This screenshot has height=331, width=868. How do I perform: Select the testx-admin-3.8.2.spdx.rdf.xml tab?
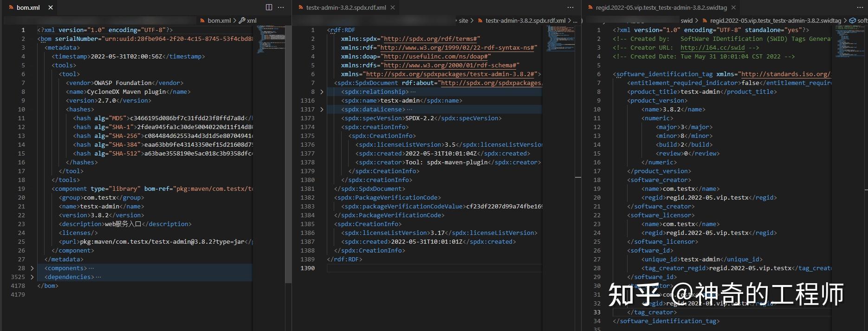pyautogui.click(x=345, y=7)
